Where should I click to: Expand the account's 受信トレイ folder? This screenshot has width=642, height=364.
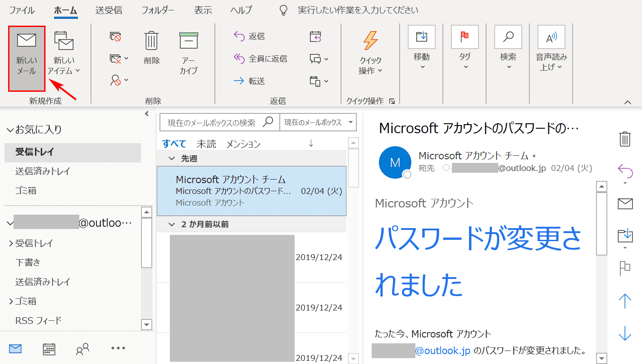[x=11, y=243]
